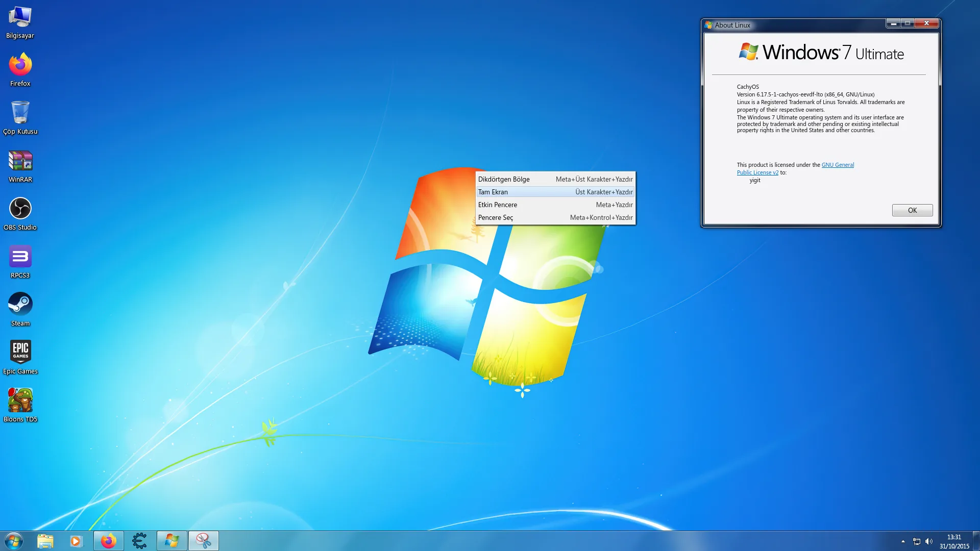Screen dimensions: 980x551
Task: Select Pencere Seç in the menu
Action: 555,217
